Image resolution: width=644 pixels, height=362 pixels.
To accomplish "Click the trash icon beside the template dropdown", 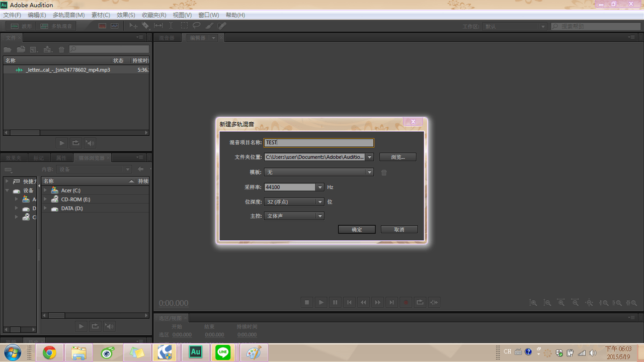I will (x=384, y=172).
